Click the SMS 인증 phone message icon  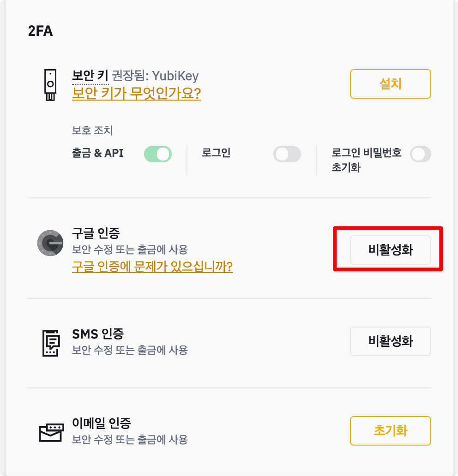point(51,343)
